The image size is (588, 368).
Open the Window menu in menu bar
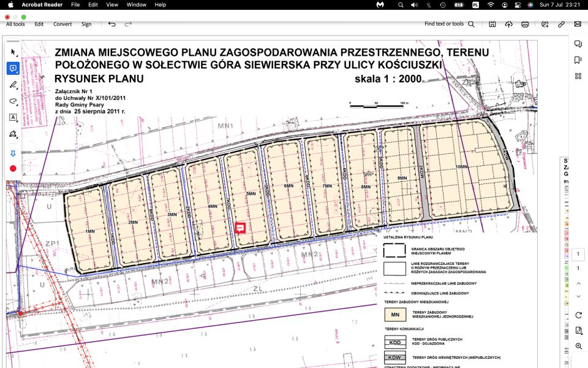(136, 4)
